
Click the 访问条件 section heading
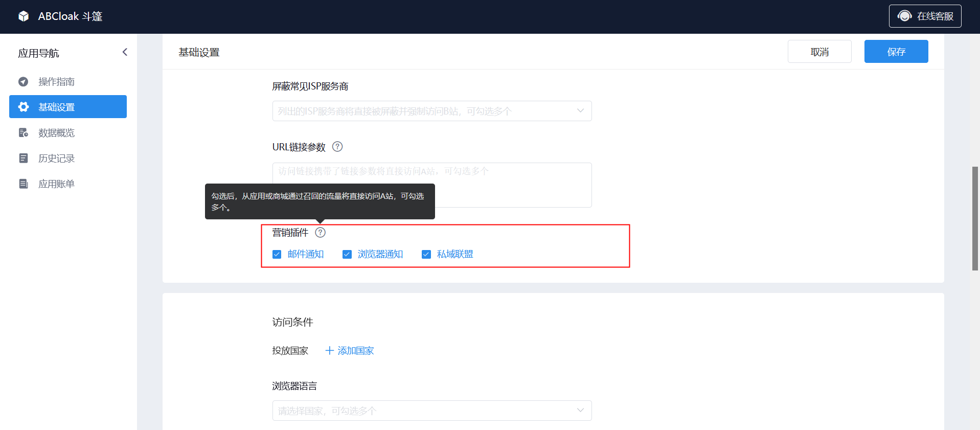[x=292, y=322]
